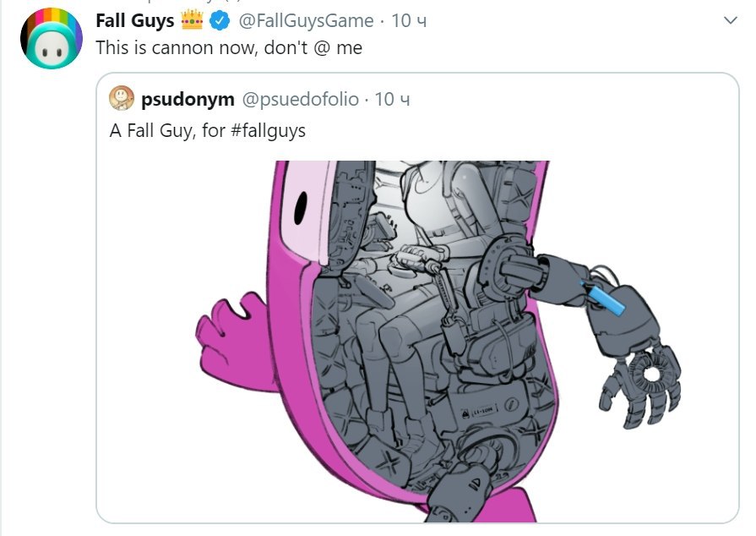Open the #fallguys hashtag

(x=268, y=131)
